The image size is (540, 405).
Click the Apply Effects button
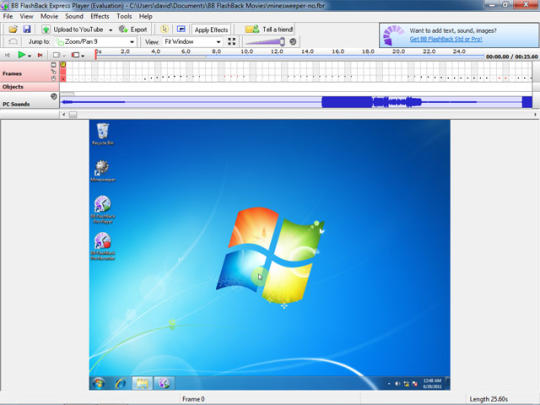211,30
